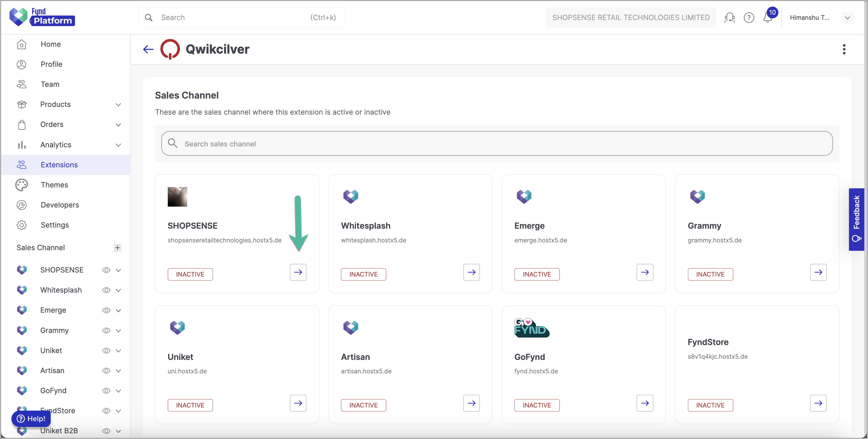This screenshot has width=868, height=439.
Task: Open the user account dropdown arrow
Action: [847, 17]
